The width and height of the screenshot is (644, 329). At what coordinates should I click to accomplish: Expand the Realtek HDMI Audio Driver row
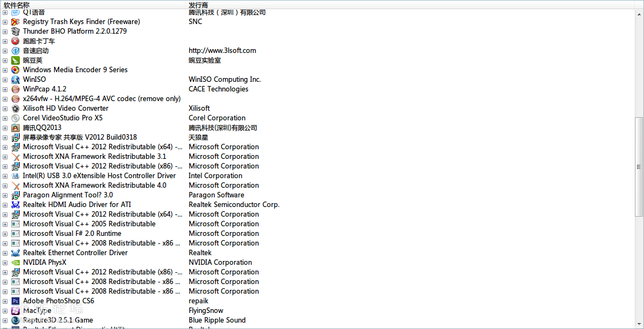coord(5,205)
